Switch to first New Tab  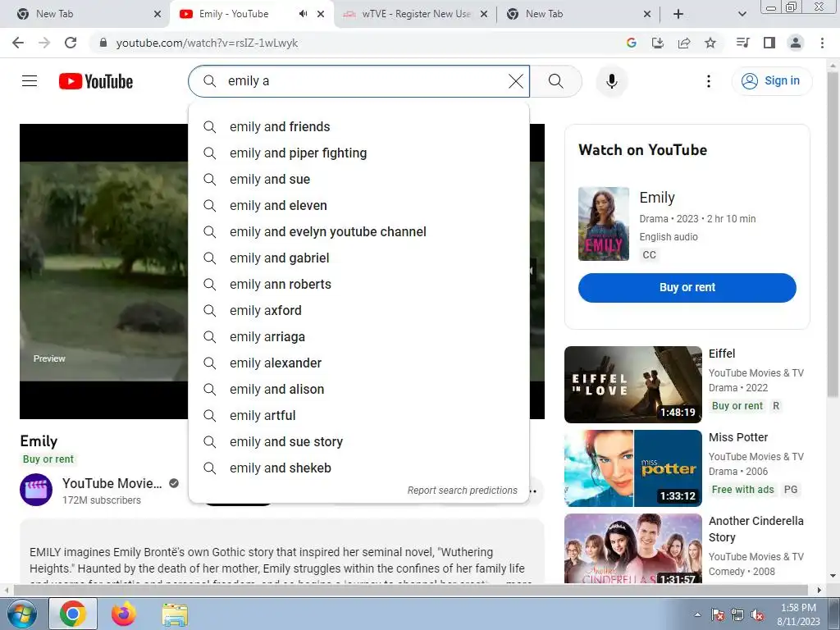(84, 14)
